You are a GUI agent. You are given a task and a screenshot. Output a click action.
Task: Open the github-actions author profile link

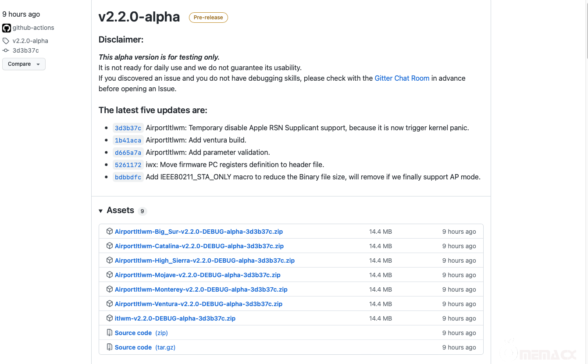[33, 28]
